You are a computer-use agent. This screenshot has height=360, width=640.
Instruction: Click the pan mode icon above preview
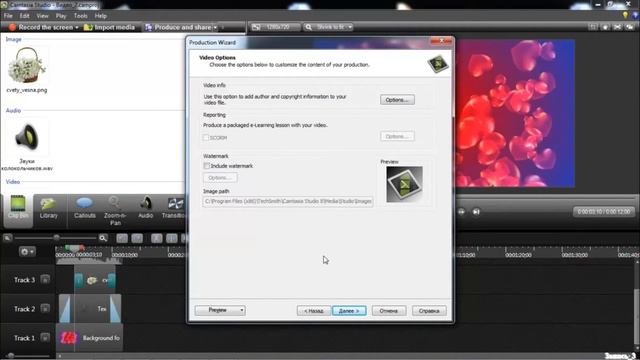[x=605, y=27]
